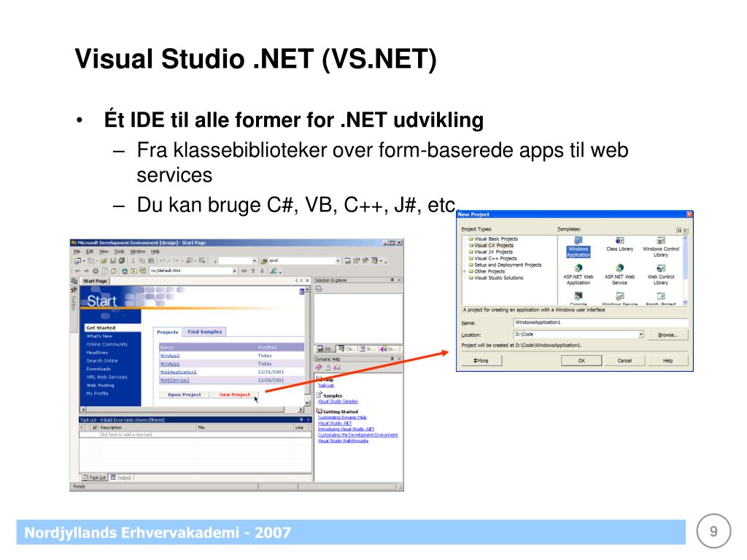
Task: Click the Dynamic Help Search icon
Action: 337,367
